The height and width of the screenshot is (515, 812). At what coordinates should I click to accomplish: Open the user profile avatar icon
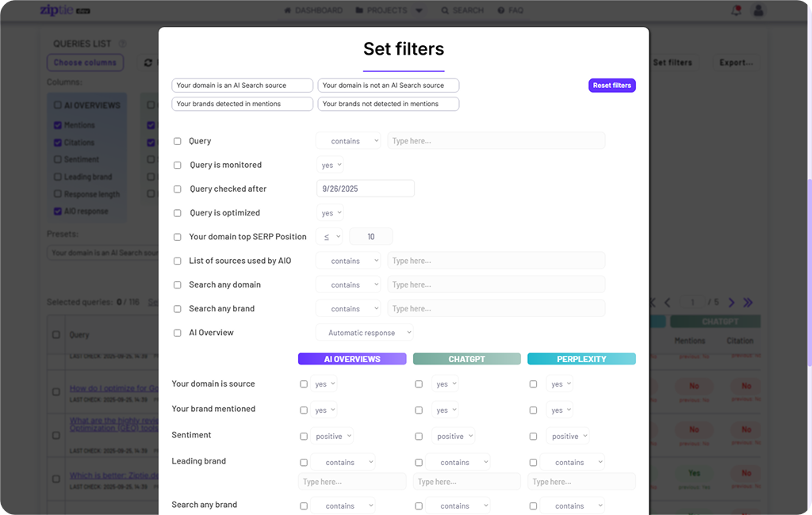pyautogui.click(x=759, y=10)
